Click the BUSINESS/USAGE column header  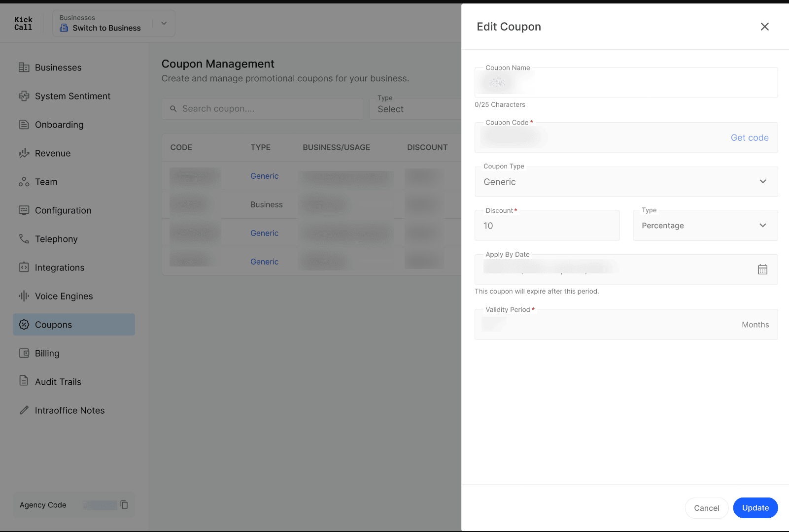(336, 147)
